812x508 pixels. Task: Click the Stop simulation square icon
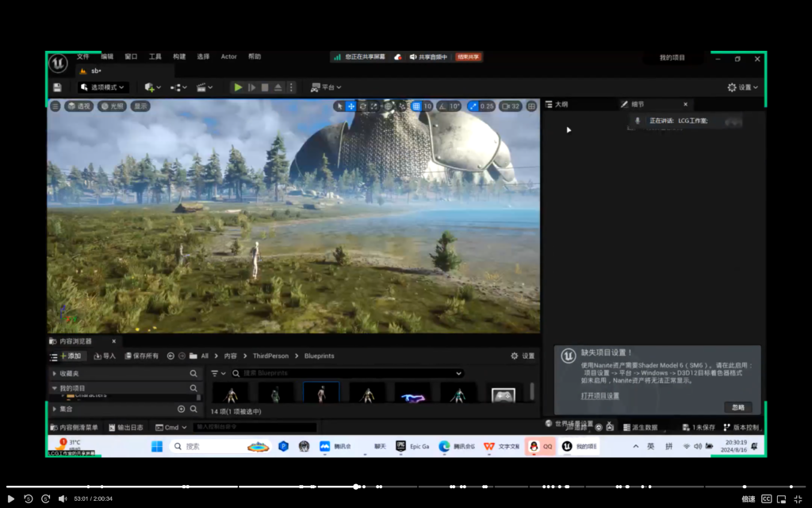[265, 87]
